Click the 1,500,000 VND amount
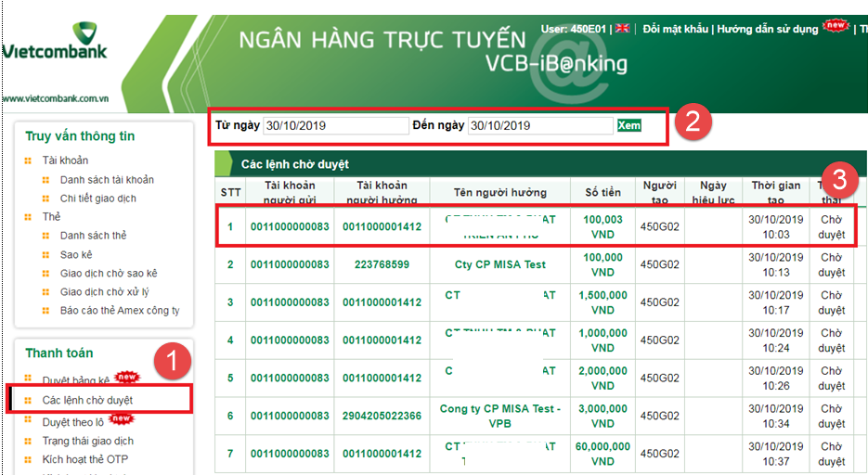This screenshot has height=475, width=868. pyautogui.click(x=602, y=302)
